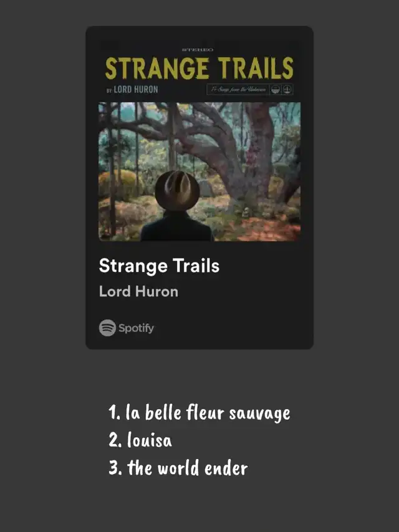Click the 'by Lord Huron' cover text
Screen dimensions: 399x532
[132, 89]
